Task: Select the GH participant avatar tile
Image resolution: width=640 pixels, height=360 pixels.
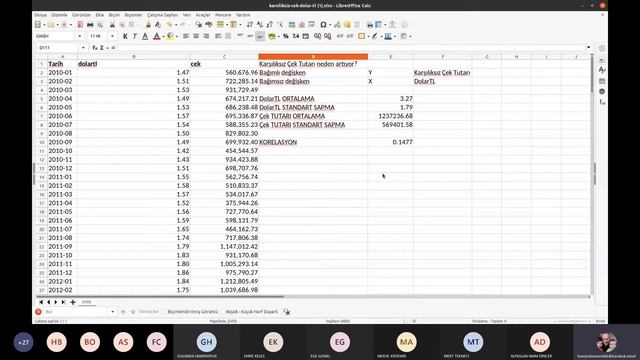Action: click(207, 342)
